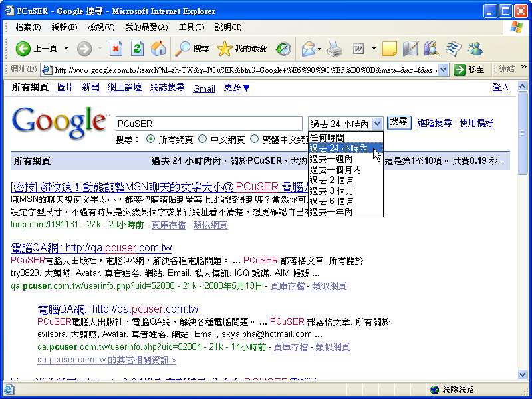Expand the 連結 toolbar chevron
This screenshot has height=399, width=532.
(524, 67)
